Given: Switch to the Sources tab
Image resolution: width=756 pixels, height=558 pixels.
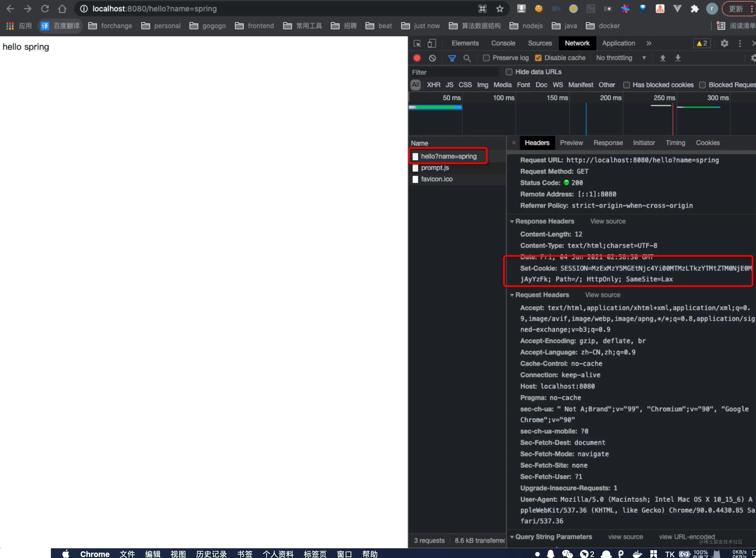Looking at the screenshot, I should [540, 43].
